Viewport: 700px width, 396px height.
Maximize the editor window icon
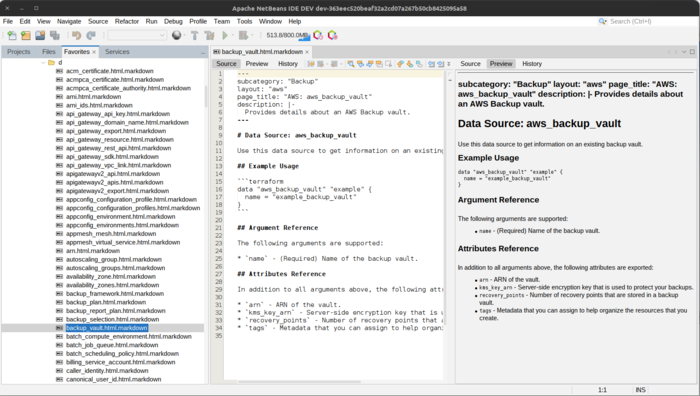tap(692, 52)
